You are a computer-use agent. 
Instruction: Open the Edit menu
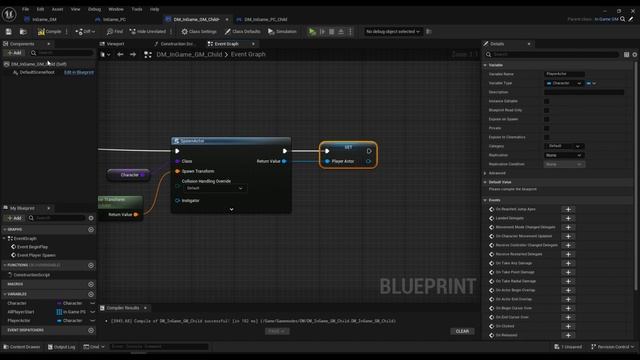[40, 9]
